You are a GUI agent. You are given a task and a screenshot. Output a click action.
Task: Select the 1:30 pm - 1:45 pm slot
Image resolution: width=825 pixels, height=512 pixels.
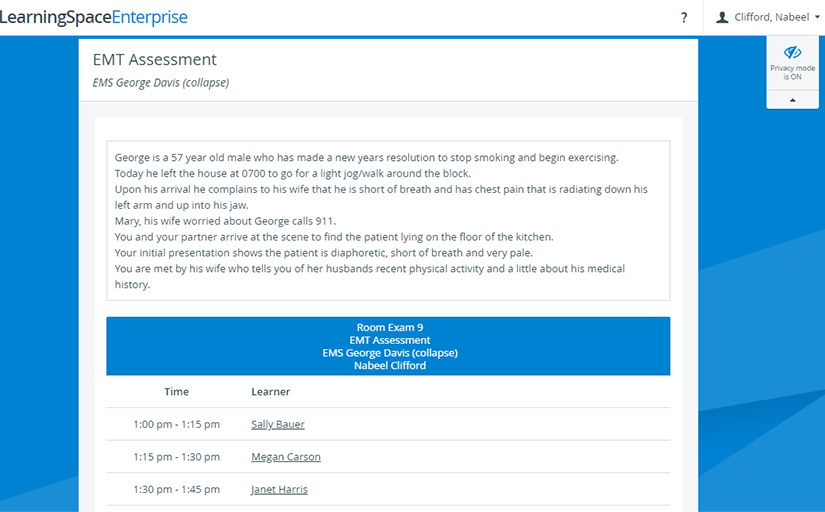(176, 489)
